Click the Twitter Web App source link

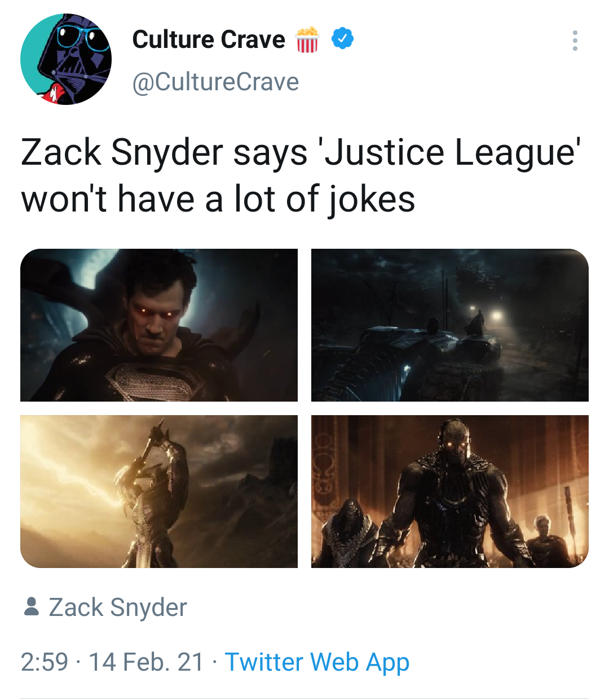point(317,662)
